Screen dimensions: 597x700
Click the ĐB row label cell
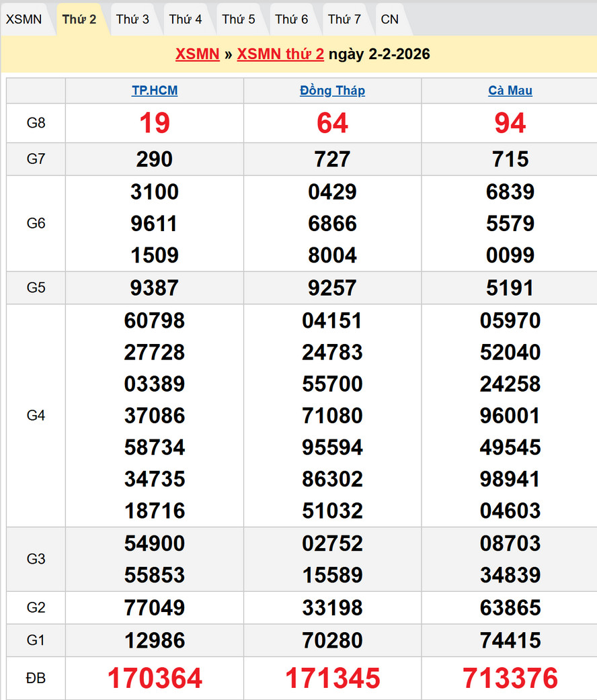tap(36, 679)
